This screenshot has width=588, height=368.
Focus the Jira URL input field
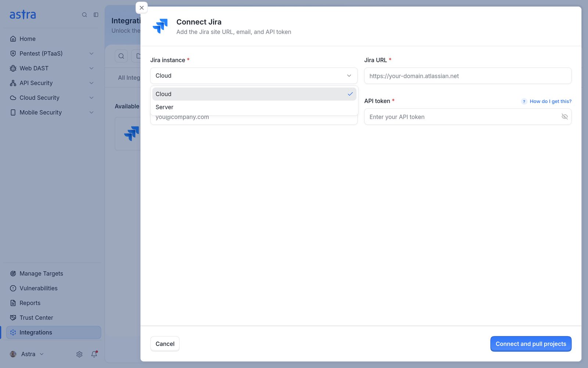pyautogui.click(x=468, y=76)
